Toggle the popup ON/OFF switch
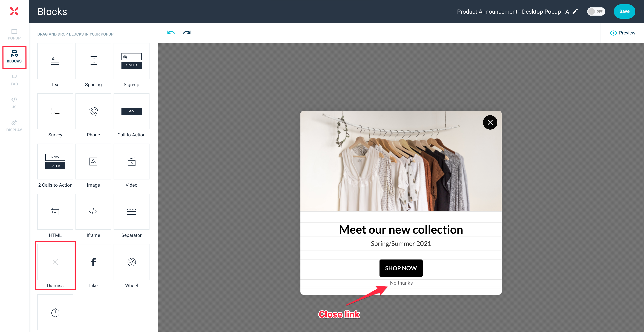Viewport: 644px width, 332px height. click(596, 11)
